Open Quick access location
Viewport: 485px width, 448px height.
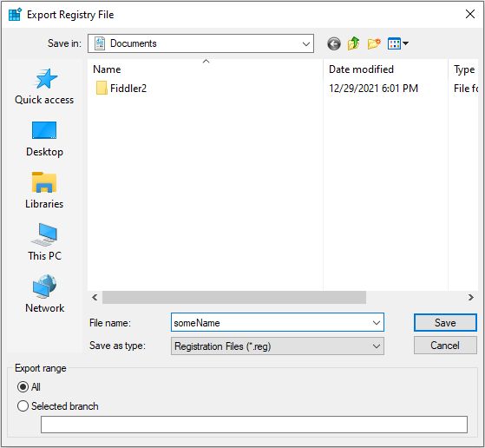pyautogui.click(x=44, y=87)
